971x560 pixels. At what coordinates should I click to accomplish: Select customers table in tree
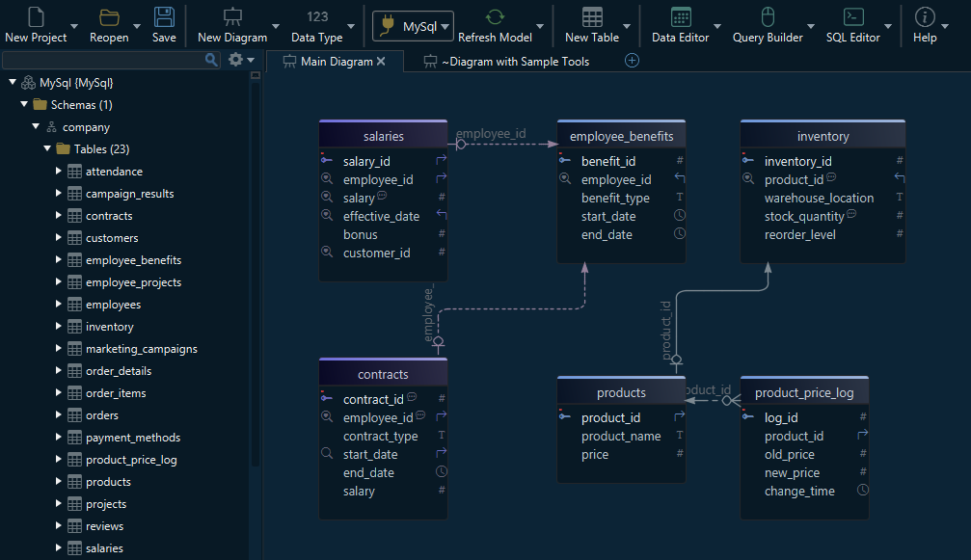[x=112, y=238]
